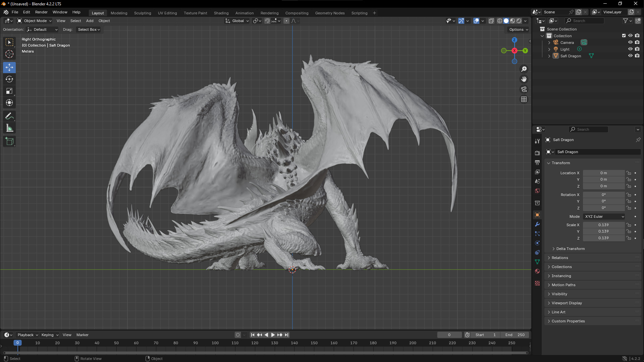Switch to Shading workspace tab
This screenshot has width=644, height=362.
click(x=221, y=13)
